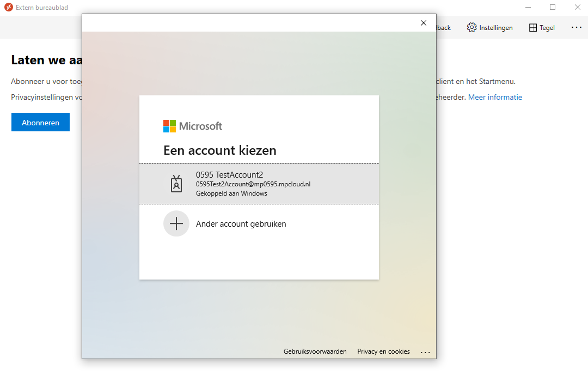Click the 'Gekoppeld aan Windows' text
588x376 pixels.
pyautogui.click(x=231, y=193)
